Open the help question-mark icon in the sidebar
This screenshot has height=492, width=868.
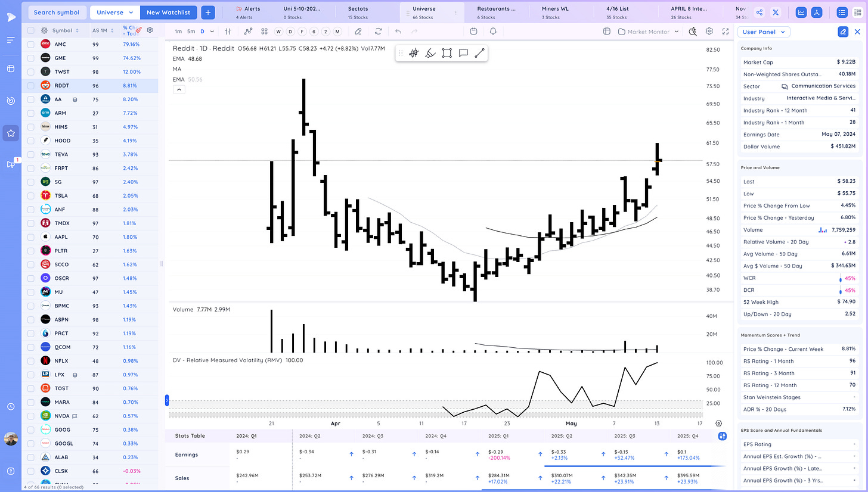(11, 470)
